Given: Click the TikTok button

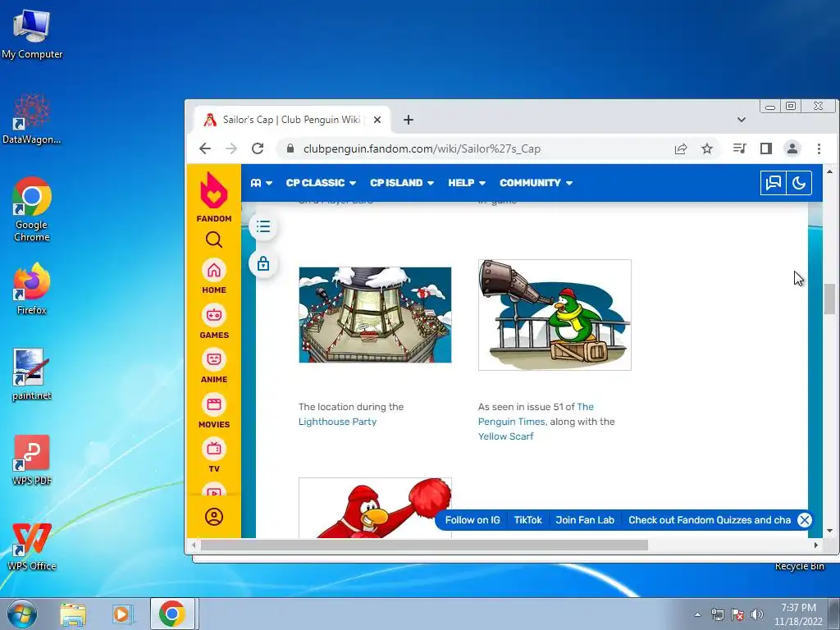Looking at the screenshot, I should click(527, 520).
